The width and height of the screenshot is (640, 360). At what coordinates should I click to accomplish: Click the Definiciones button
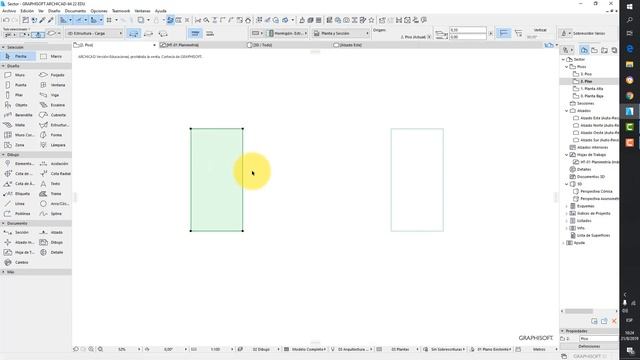[589, 347]
